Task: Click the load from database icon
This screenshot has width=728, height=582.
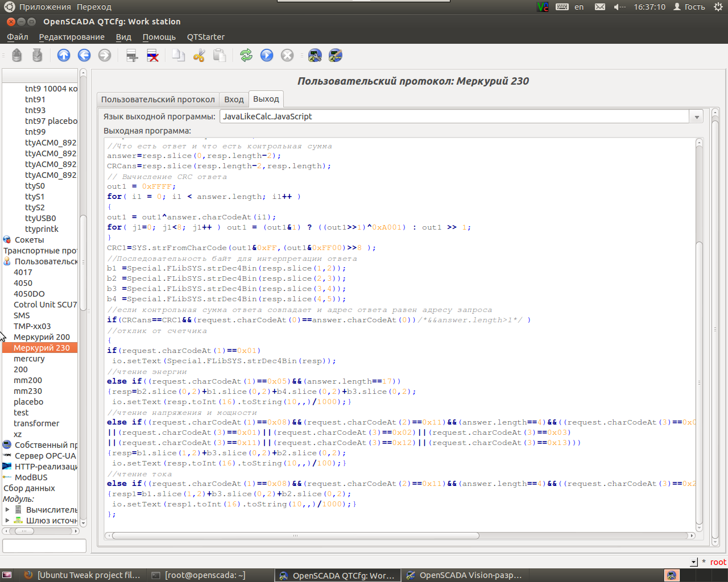Action: tap(17, 55)
